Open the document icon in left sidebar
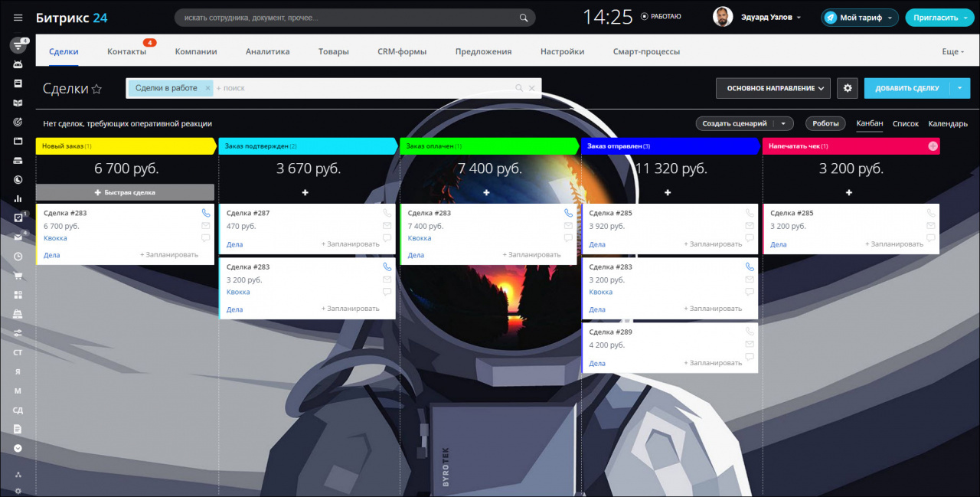The image size is (980, 497). click(18, 429)
